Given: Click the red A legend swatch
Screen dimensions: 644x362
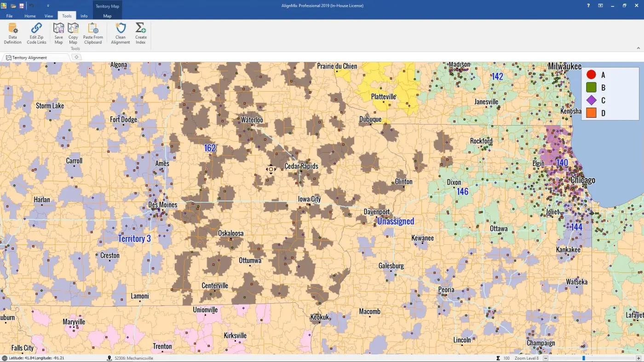Looking at the screenshot, I should tap(591, 75).
